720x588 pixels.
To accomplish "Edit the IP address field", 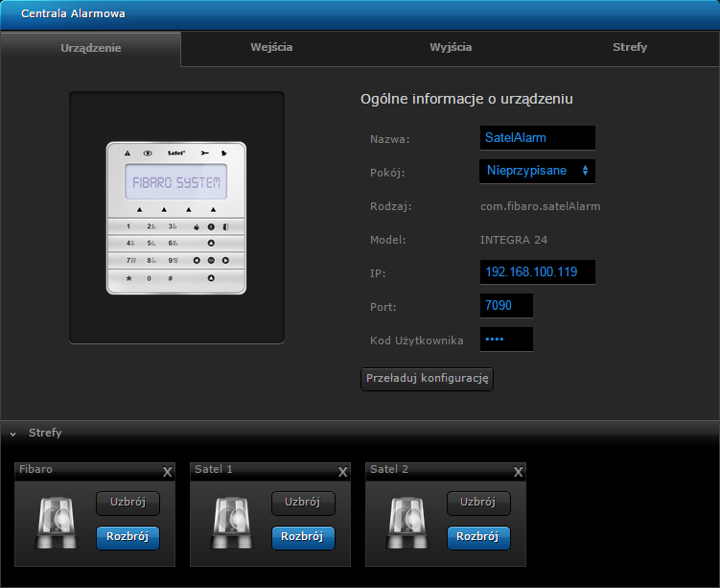I will [x=538, y=272].
